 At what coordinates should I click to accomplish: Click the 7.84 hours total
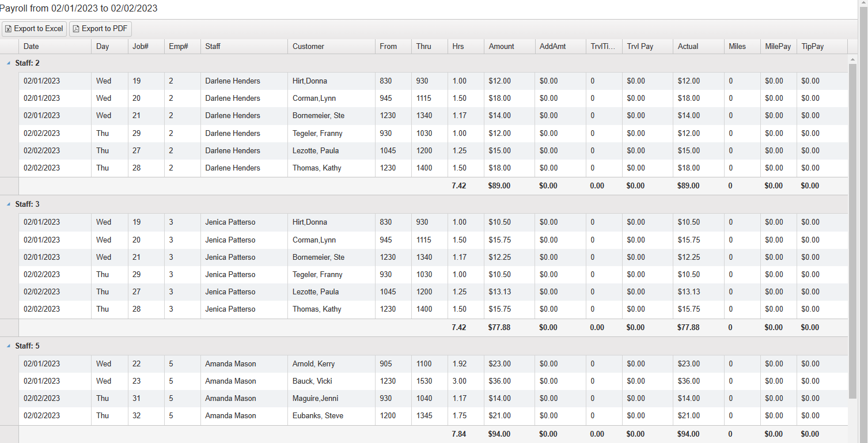[x=459, y=434]
